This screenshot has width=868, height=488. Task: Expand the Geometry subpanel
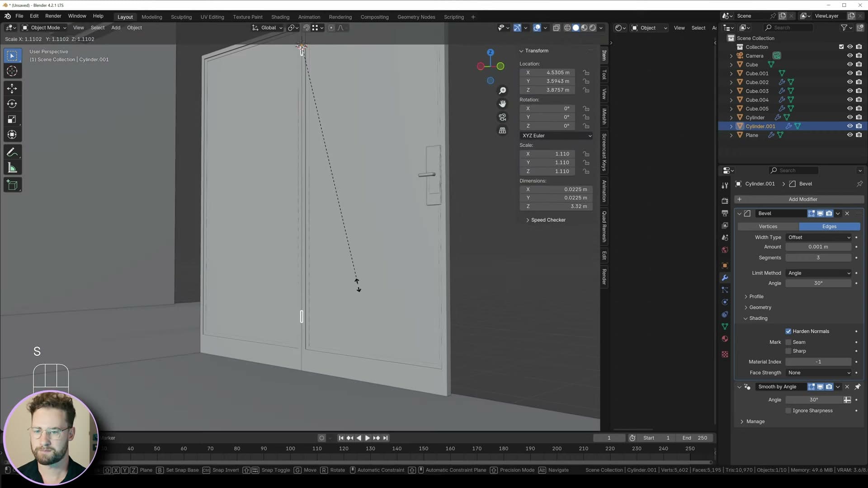tap(760, 307)
